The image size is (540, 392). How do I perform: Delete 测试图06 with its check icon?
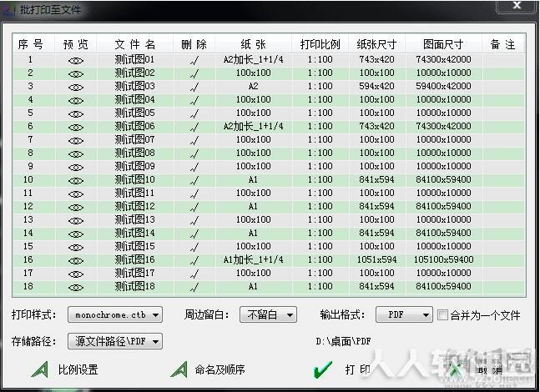pos(194,128)
